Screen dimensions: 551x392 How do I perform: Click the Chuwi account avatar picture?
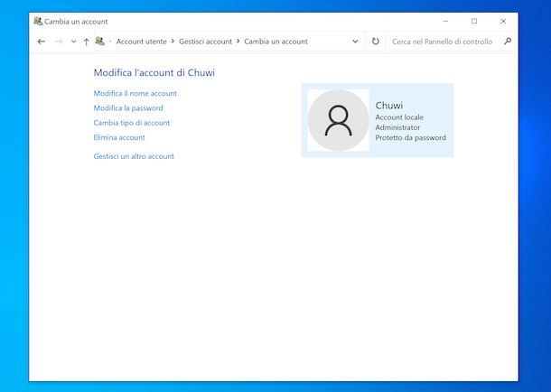click(339, 120)
